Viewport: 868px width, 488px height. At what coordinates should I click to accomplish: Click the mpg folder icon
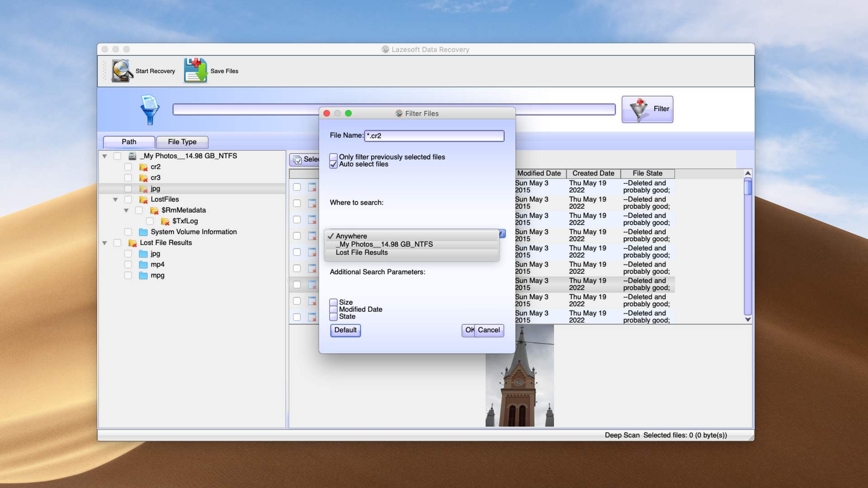pyautogui.click(x=143, y=275)
